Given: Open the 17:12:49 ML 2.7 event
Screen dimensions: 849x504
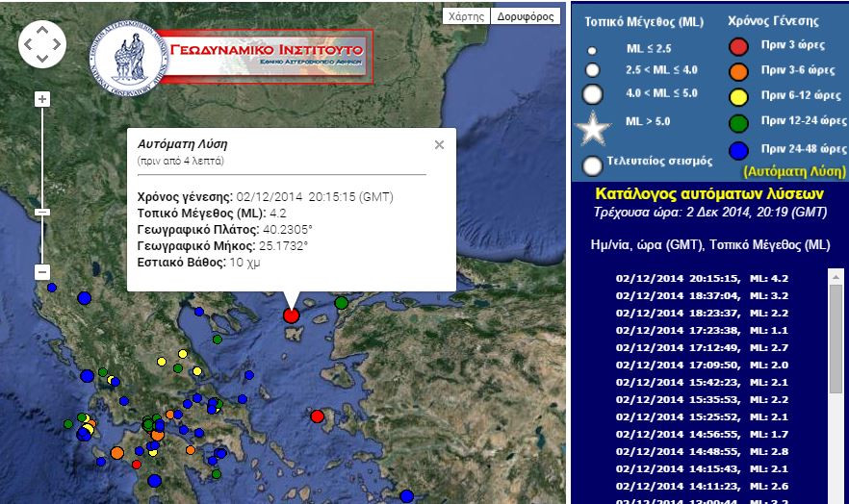Looking at the screenshot, I should click(x=715, y=347).
